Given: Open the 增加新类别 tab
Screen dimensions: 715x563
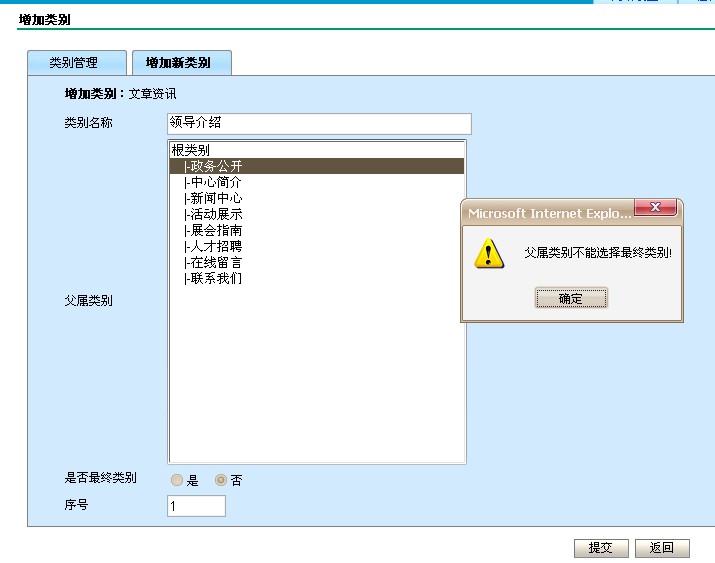Looking at the screenshot, I should [180, 62].
